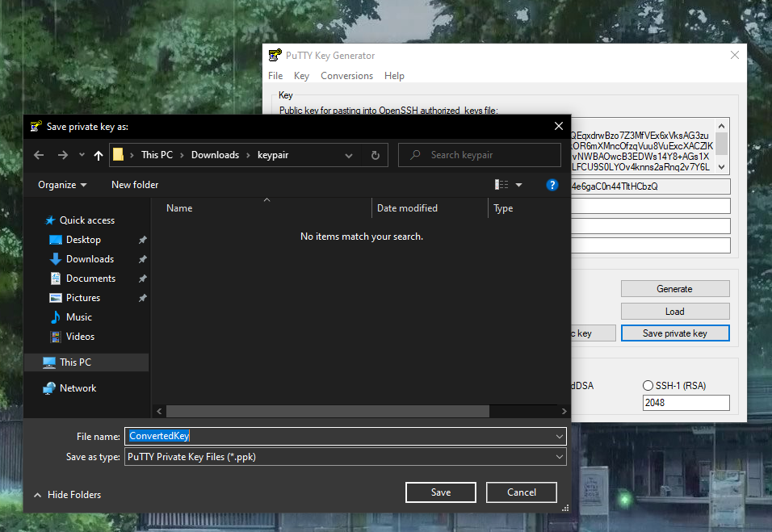Select keypair in address breadcrumb
The width and height of the screenshot is (772, 532).
pyautogui.click(x=273, y=155)
